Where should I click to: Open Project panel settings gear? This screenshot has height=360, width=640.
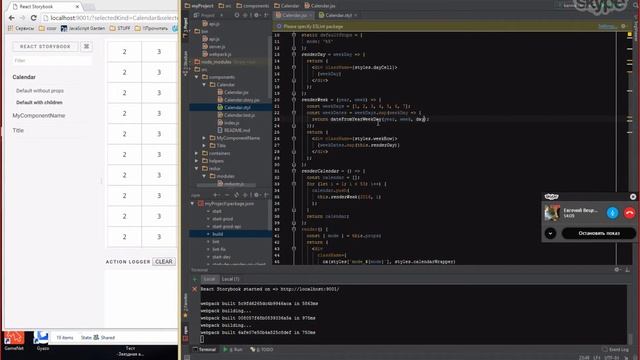click(x=256, y=15)
